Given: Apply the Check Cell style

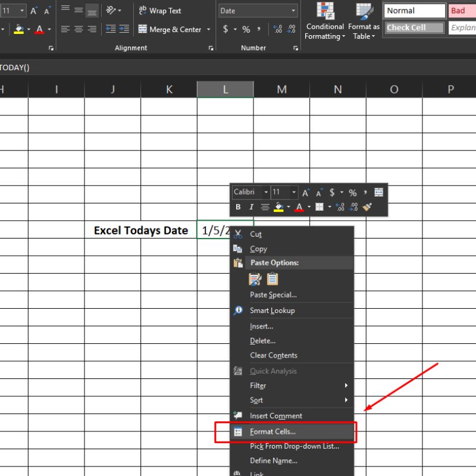Looking at the screenshot, I should [414, 27].
